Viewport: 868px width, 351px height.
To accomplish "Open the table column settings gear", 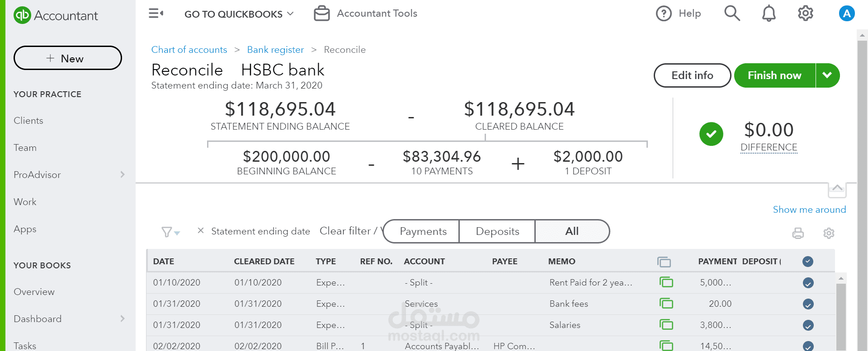I will click(829, 233).
